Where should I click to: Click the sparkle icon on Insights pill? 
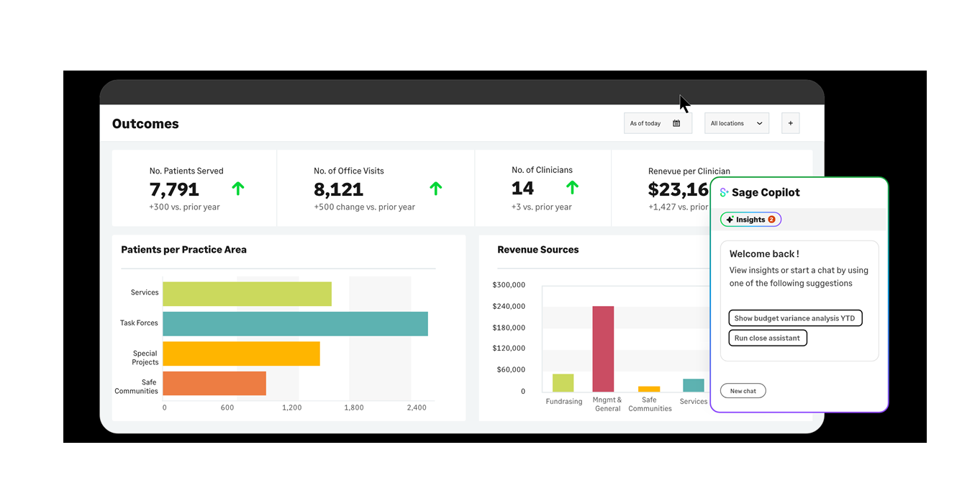point(729,219)
